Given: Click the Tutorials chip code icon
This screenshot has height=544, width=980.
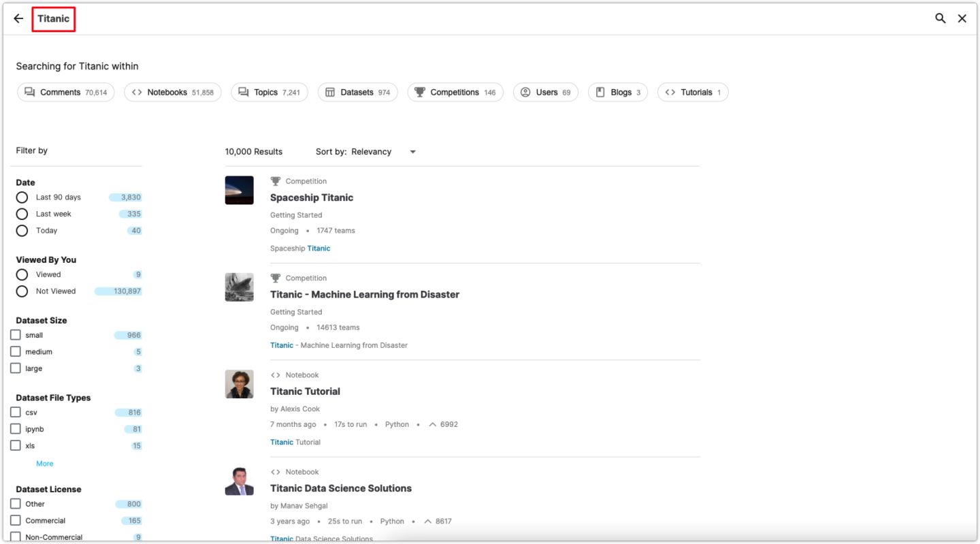Looking at the screenshot, I should (670, 92).
